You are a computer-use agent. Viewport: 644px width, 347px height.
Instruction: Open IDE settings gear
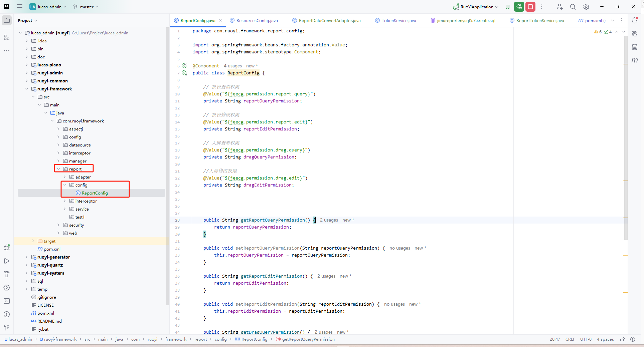(586, 7)
